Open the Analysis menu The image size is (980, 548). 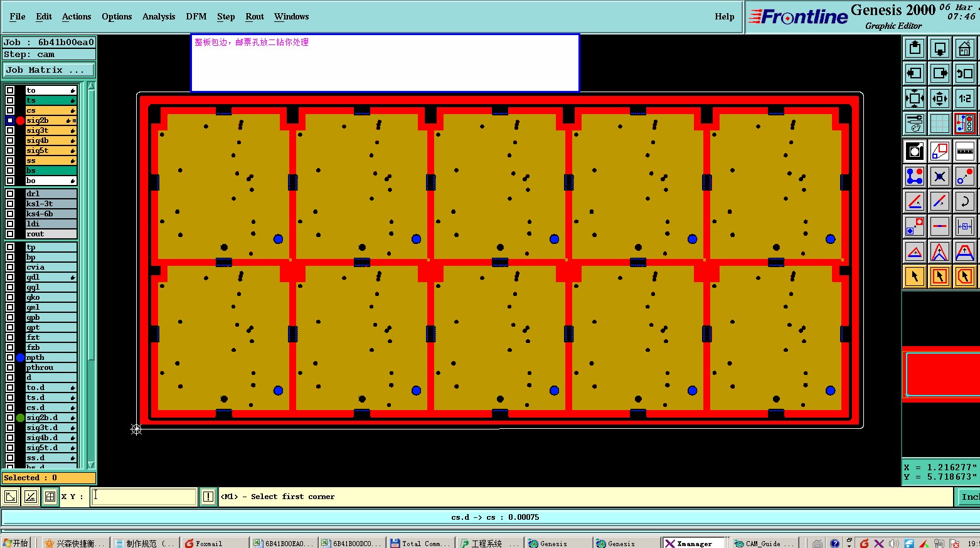pyautogui.click(x=159, y=16)
